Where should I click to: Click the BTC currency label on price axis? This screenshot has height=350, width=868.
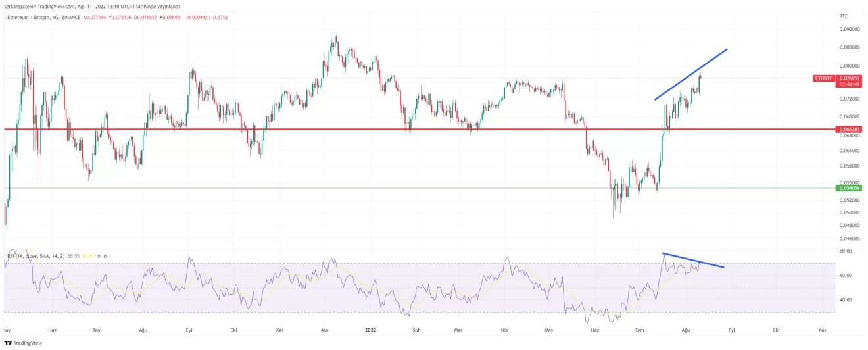pyautogui.click(x=844, y=16)
